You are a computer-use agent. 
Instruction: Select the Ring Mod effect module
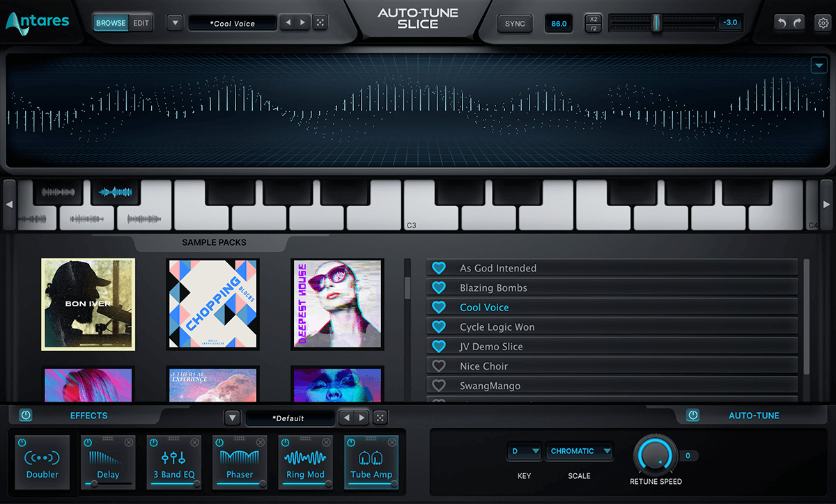click(x=305, y=464)
